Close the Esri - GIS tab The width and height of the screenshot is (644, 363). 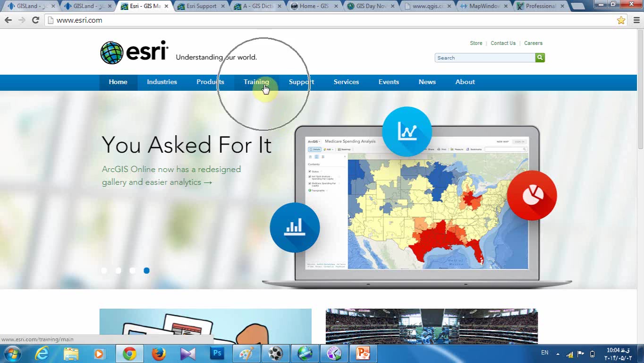click(166, 6)
